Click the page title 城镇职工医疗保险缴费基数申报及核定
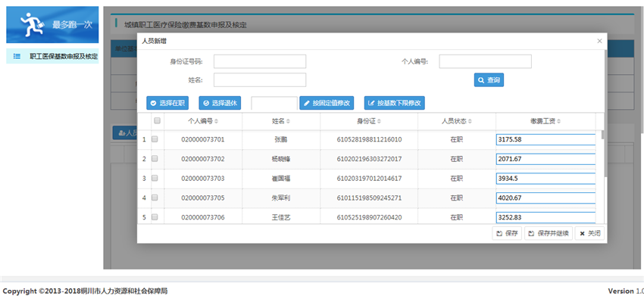Viewport: 644px width, 299px height. click(x=186, y=26)
